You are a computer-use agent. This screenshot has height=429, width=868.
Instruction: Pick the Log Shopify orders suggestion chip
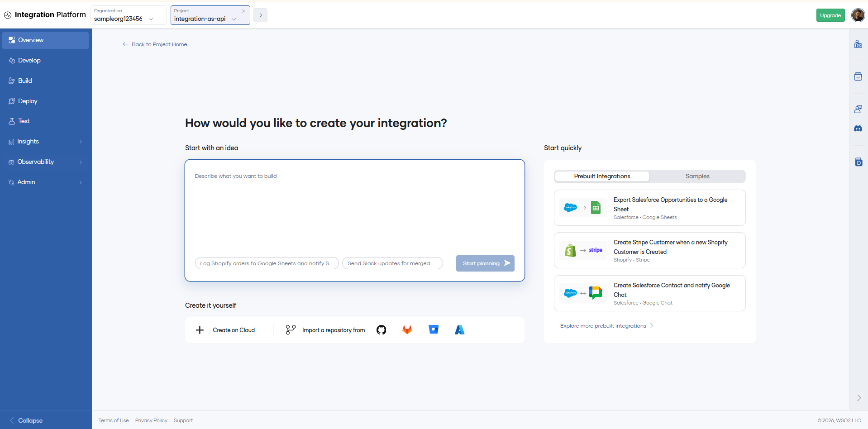(267, 263)
